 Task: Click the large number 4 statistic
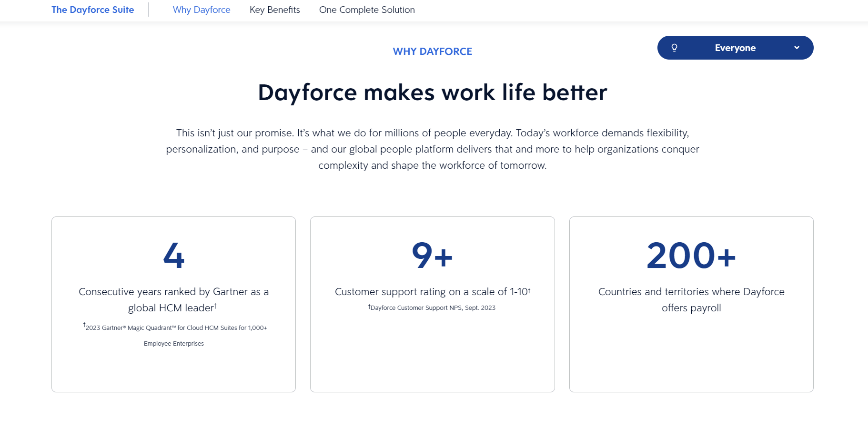tap(174, 256)
